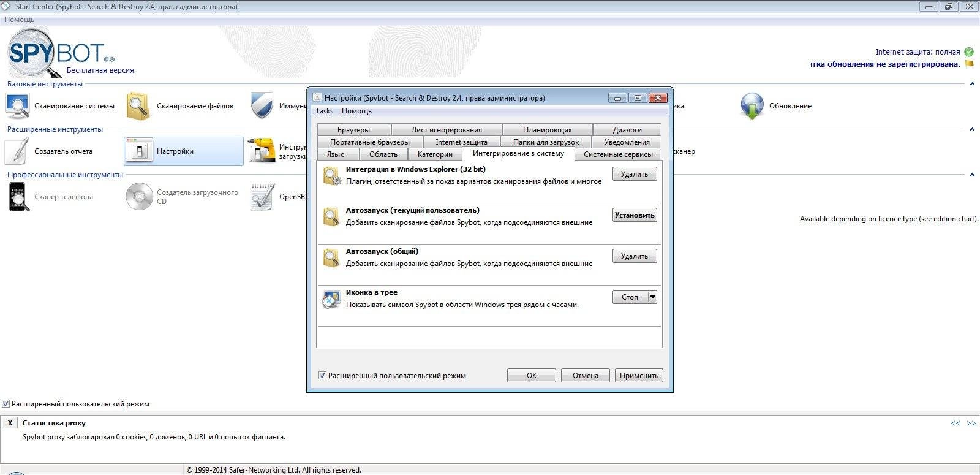
Task: Switch to the Диалоги tab
Action: 627,130
